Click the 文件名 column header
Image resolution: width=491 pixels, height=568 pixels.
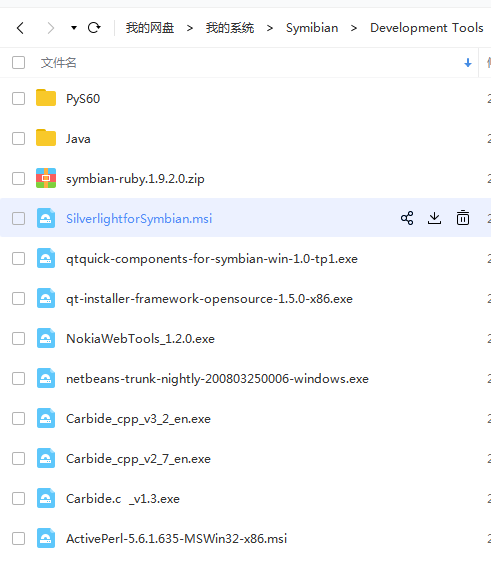click(58, 63)
